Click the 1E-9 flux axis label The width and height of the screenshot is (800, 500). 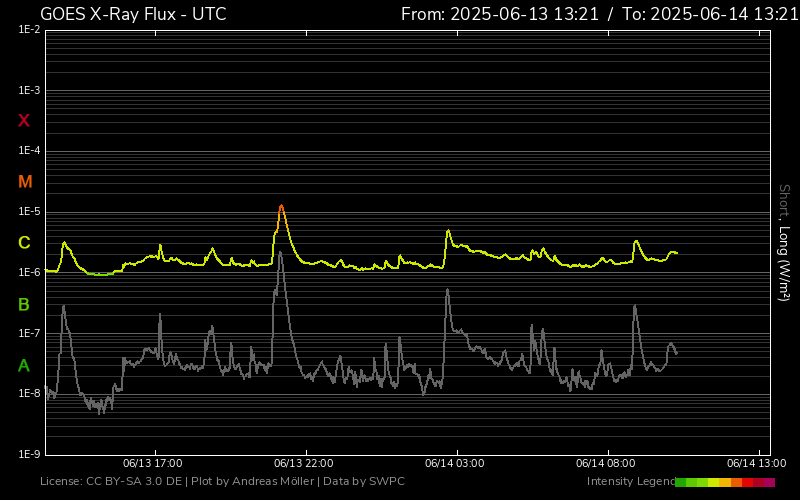[x=28, y=454]
